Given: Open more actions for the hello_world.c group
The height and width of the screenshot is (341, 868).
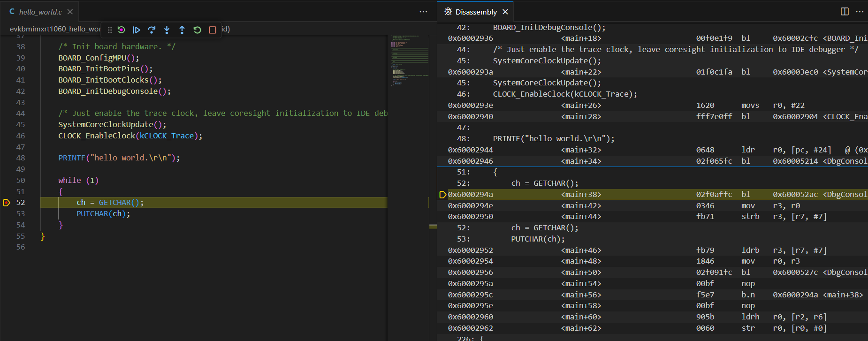Looking at the screenshot, I should (x=423, y=12).
